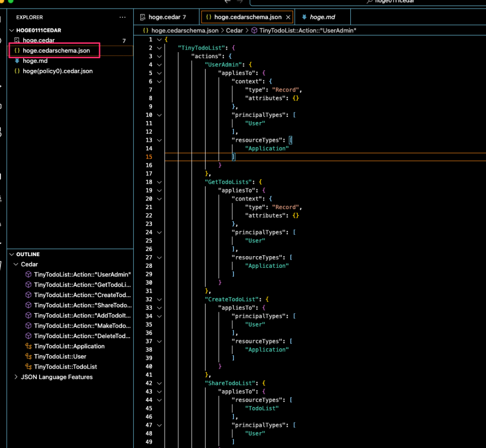Click "Cedar" in the breadcrumb path
Viewport: 486px width, 448px height.
(234, 30)
